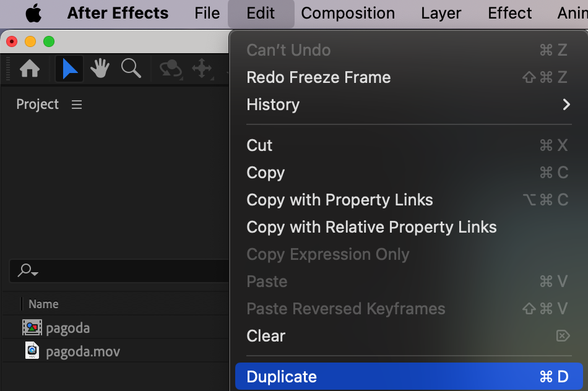Select pagoda.mov in the project list
This screenshot has height=391, width=588.
tap(83, 352)
